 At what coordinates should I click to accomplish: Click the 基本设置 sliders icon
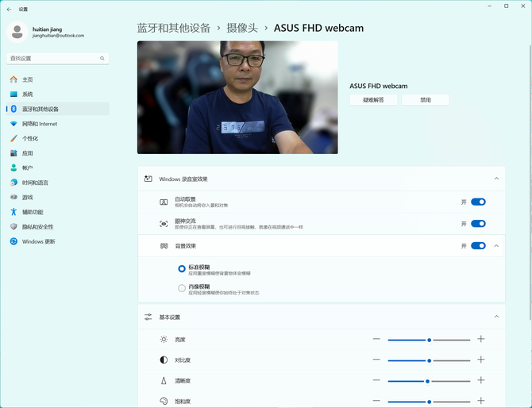(148, 317)
